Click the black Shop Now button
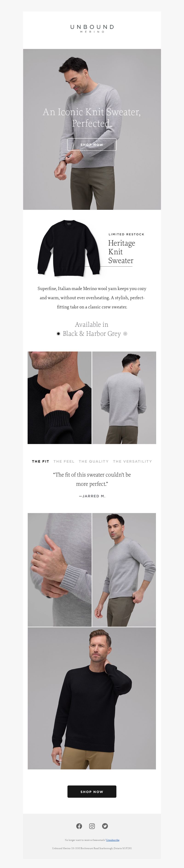Image resolution: width=184 pixels, height=868 pixels. 92,791
